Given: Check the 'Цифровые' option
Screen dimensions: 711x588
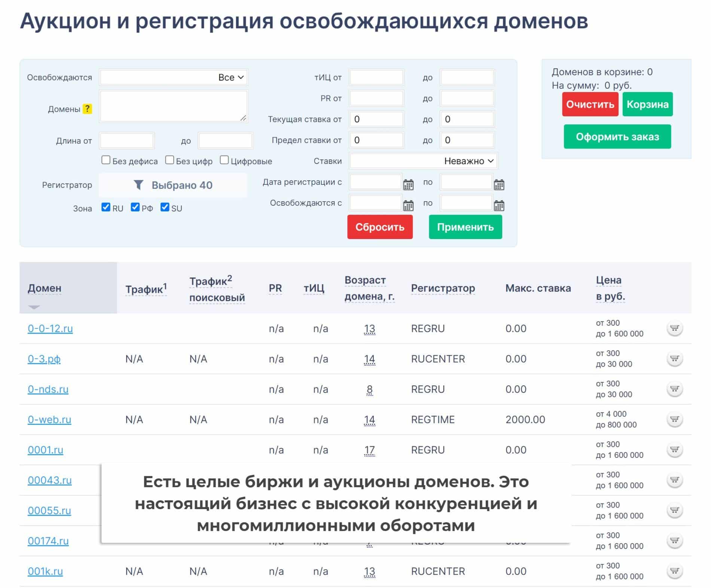Looking at the screenshot, I should click(224, 160).
